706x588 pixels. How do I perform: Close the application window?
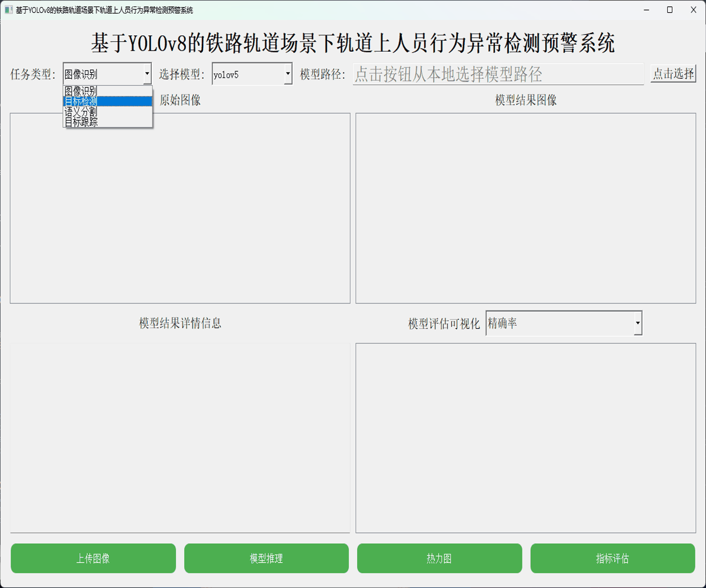coord(693,10)
